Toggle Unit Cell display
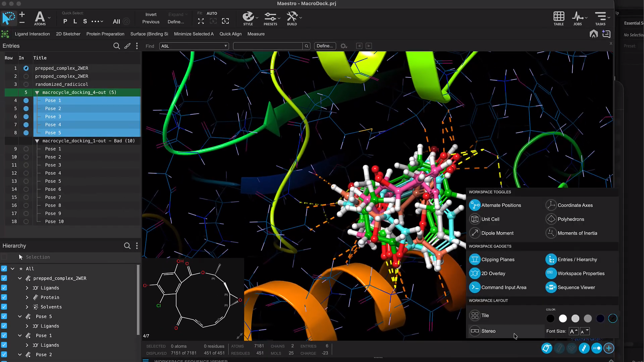 coord(484,219)
